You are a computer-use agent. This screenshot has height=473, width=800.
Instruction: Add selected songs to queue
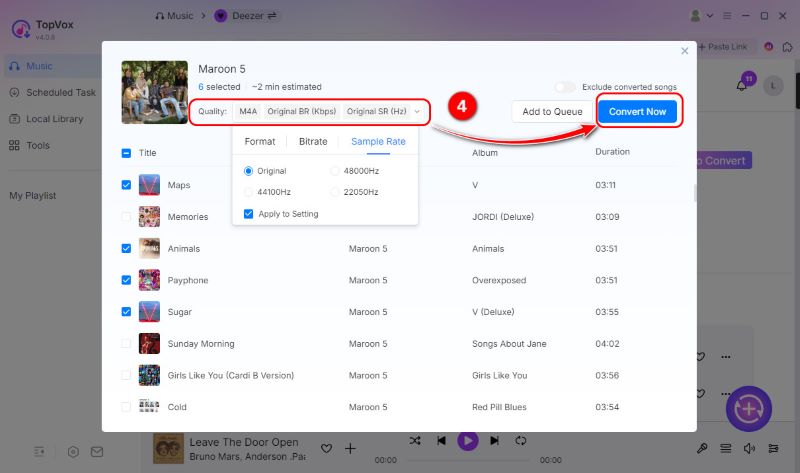552,111
